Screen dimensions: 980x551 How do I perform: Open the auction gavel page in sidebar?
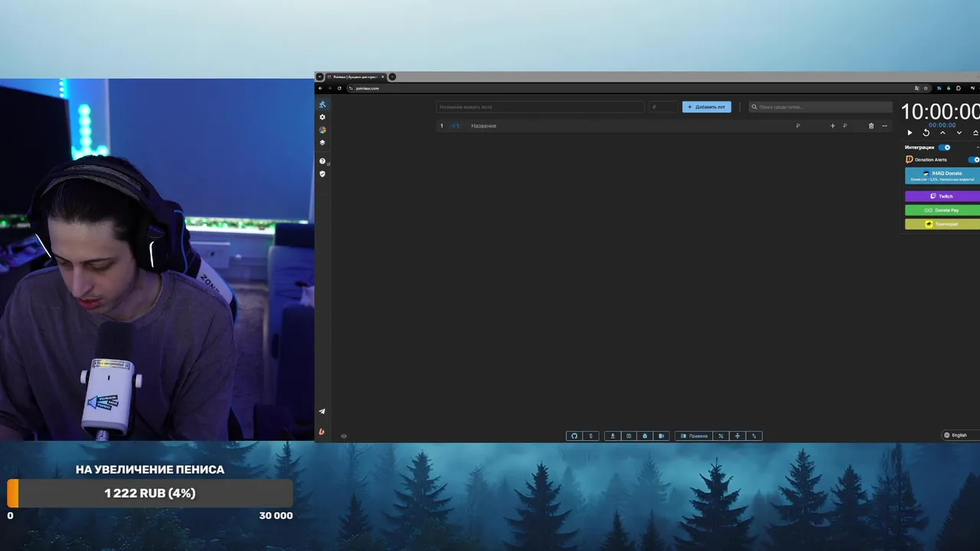tap(322, 104)
